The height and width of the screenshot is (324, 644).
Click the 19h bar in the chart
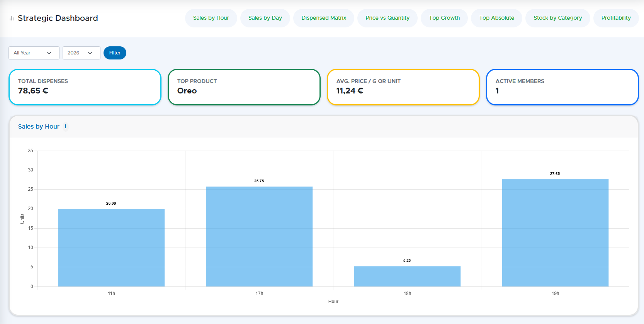point(555,233)
